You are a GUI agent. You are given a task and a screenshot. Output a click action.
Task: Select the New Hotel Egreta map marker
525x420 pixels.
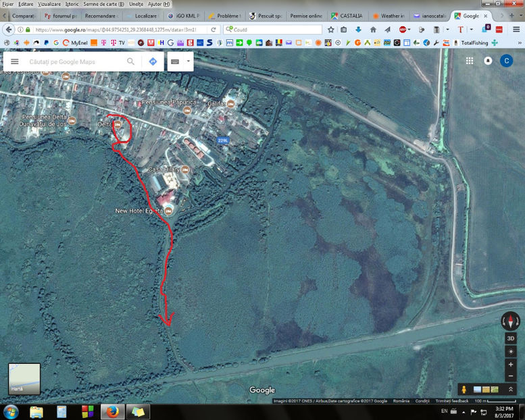tap(168, 211)
